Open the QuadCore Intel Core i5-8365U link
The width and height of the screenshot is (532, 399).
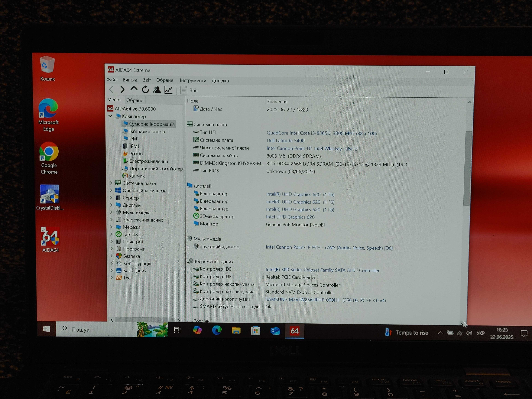[x=322, y=133]
